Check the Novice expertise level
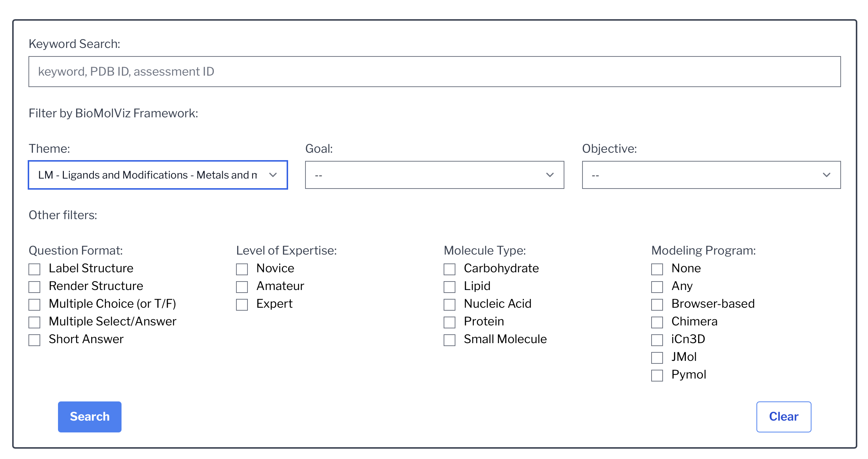Image resolution: width=868 pixels, height=459 pixels. 242,269
